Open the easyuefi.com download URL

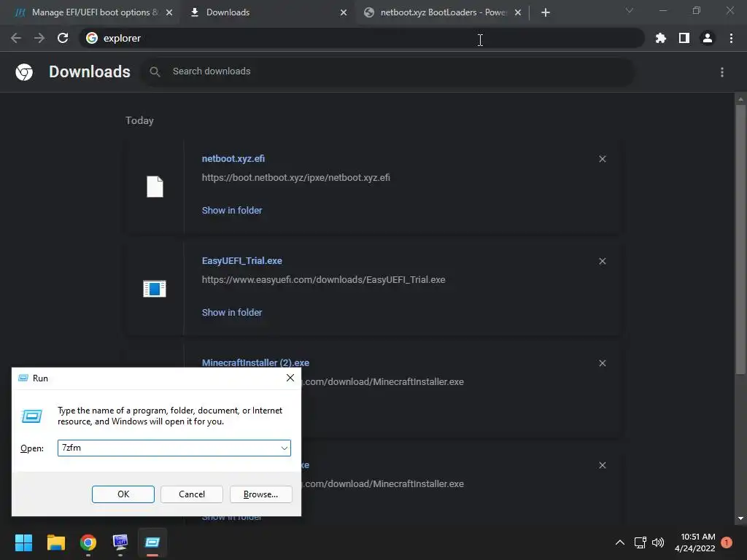(323, 279)
